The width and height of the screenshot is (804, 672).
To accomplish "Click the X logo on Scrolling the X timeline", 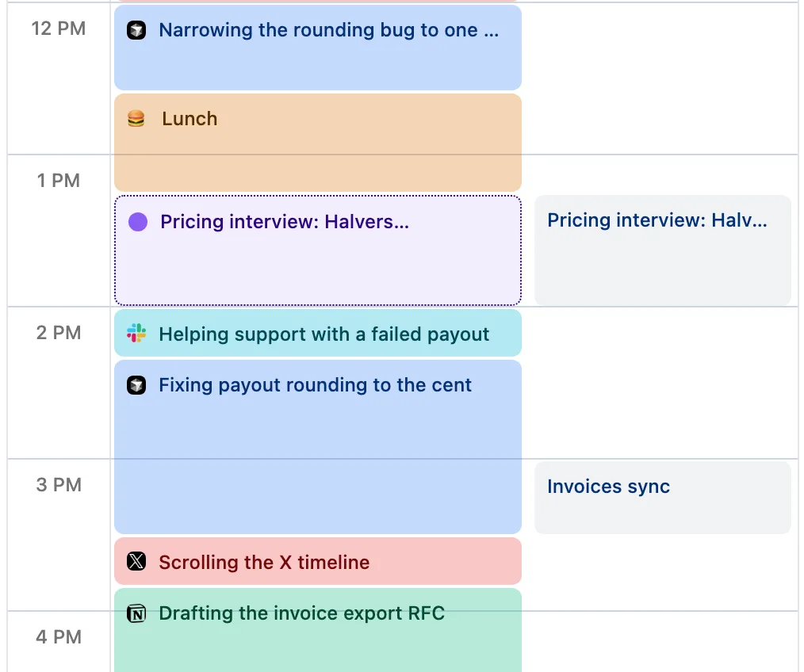I will click(136, 561).
